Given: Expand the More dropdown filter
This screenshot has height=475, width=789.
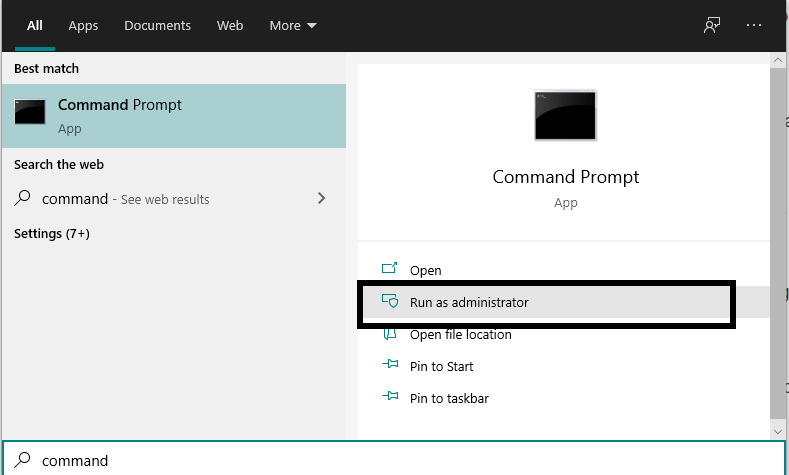Looking at the screenshot, I should [293, 26].
